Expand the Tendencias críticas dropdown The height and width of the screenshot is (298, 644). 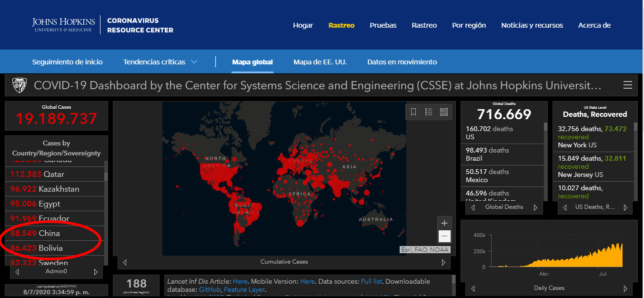161,62
